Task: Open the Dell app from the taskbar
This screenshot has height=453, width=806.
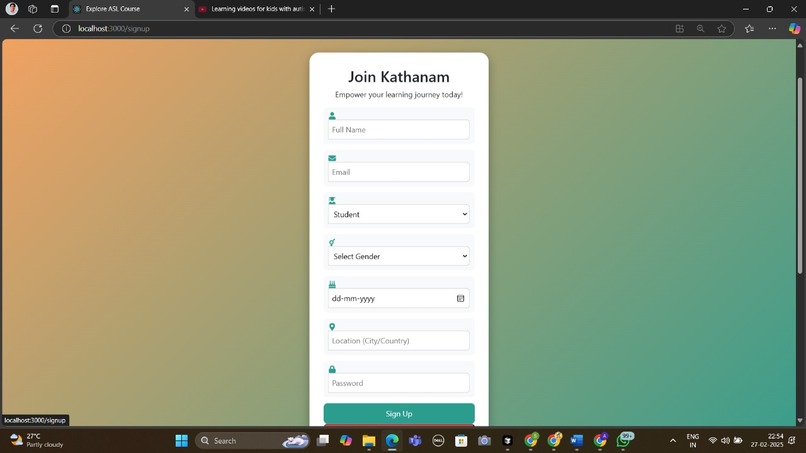Action: point(438,441)
